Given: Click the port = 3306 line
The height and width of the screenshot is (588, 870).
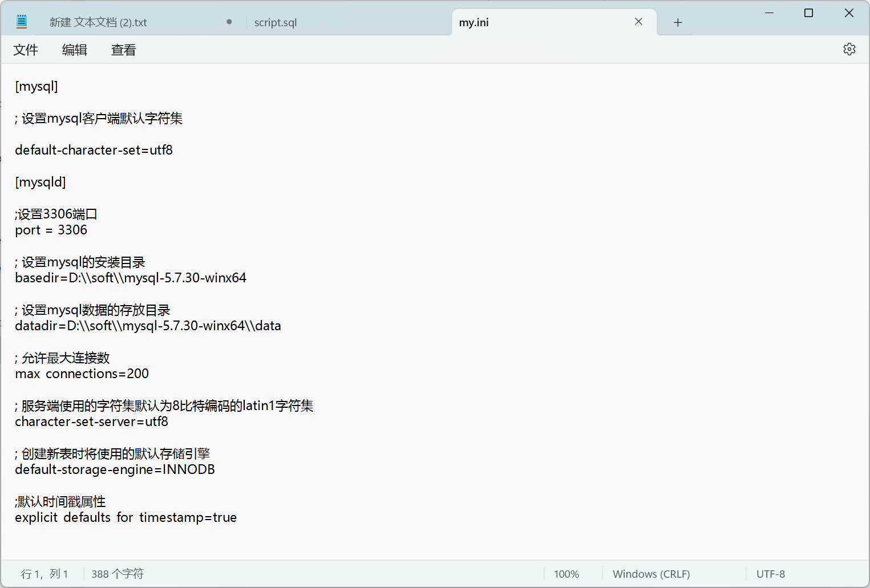Looking at the screenshot, I should [51, 230].
